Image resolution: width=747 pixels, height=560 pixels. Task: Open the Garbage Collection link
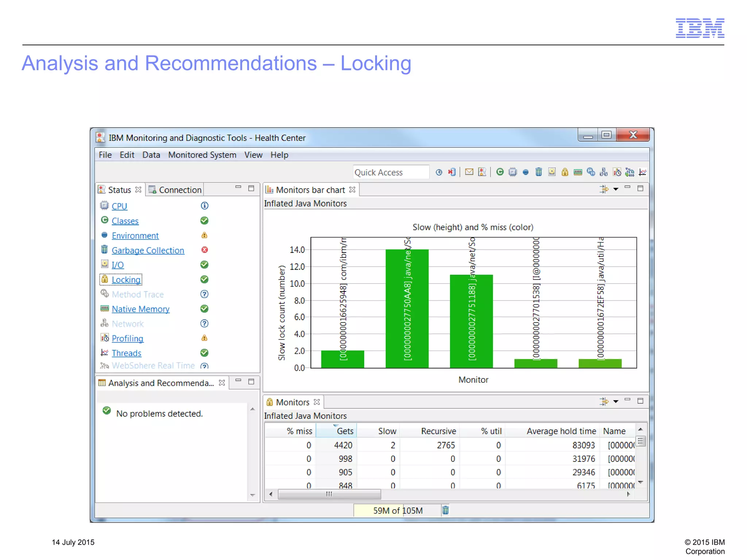(148, 250)
